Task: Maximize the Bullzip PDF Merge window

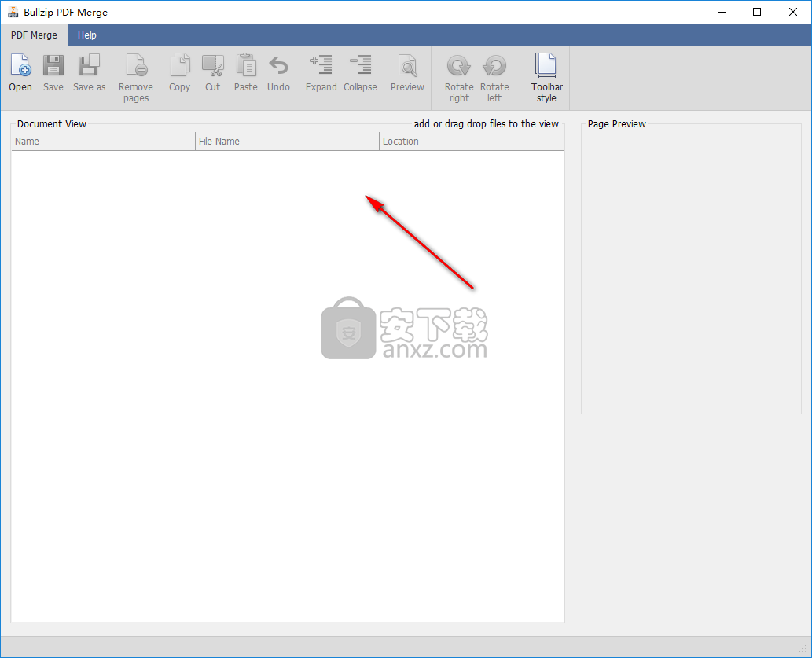Action: (x=757, y=12)
